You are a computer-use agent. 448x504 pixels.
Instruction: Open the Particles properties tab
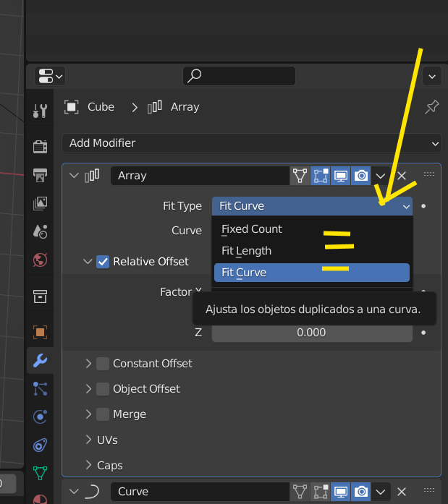41,388
